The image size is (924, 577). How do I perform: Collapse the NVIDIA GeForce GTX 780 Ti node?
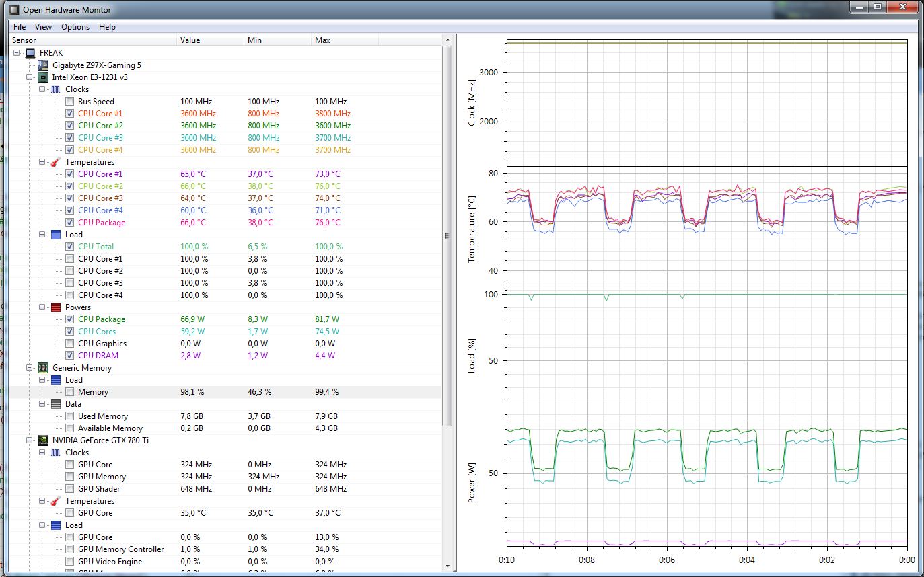(30, 440)
